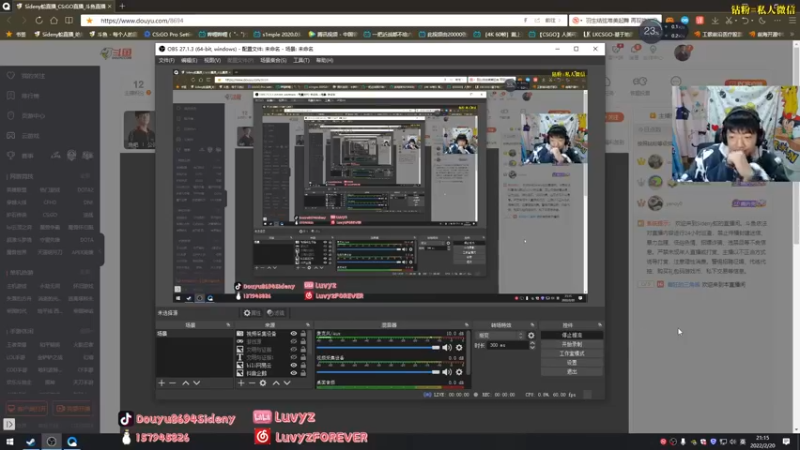Open the CSGO Pro Settings bookmark
The width and height of the screenshot is (800, 450).
(168, 34)
